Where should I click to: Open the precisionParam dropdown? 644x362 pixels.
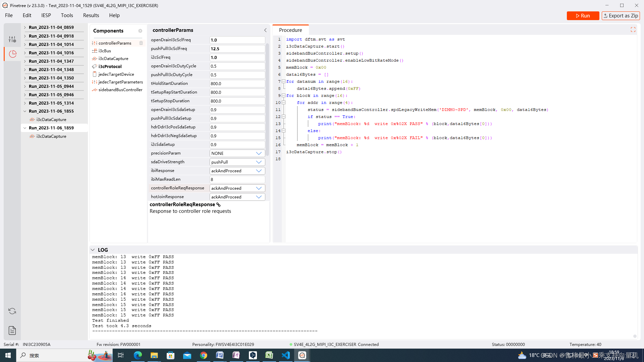pyautogui.click(x=237, y=153)
